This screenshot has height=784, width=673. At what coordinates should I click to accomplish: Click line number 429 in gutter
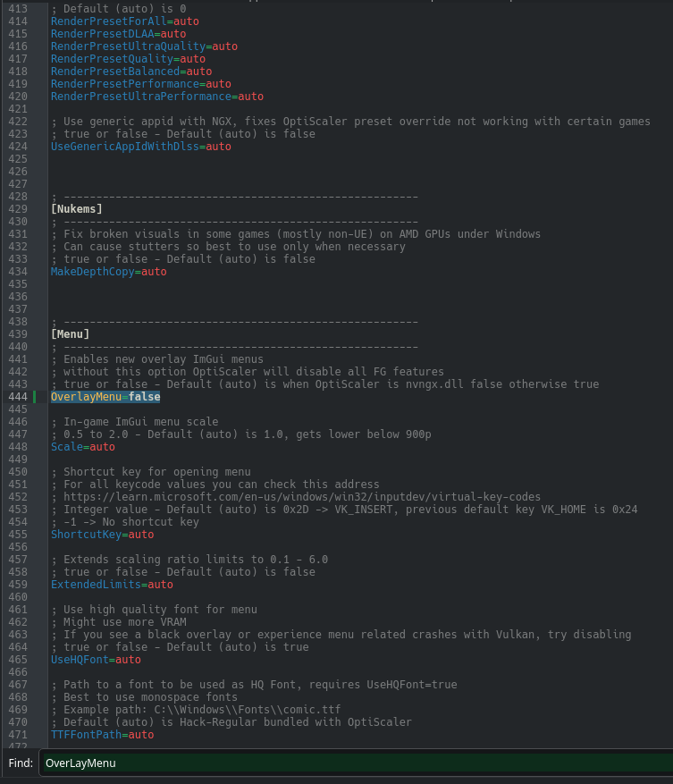pyautogui.click(x=18, y=209)
